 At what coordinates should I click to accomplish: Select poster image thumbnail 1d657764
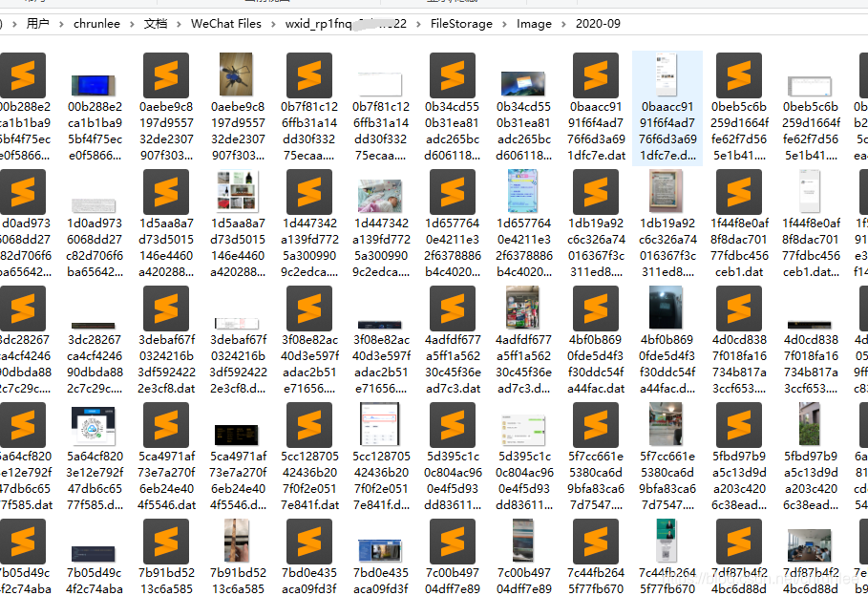pos(522,191)
